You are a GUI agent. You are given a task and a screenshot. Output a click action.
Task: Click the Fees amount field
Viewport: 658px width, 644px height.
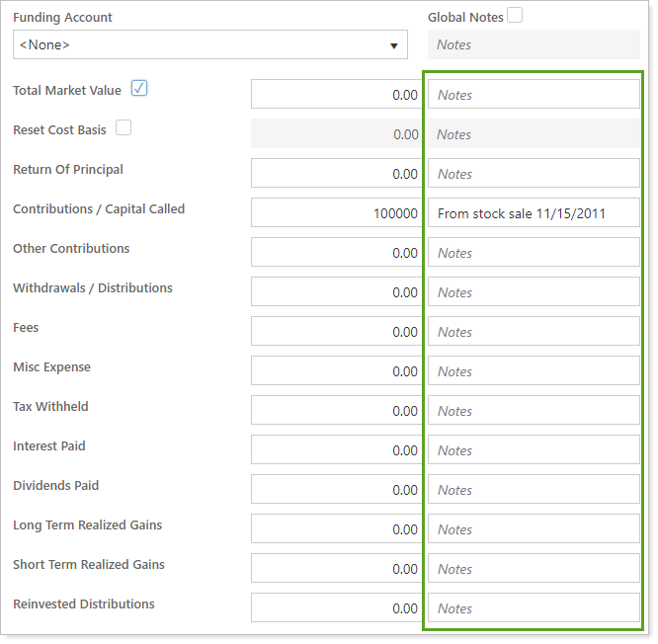[336, 332]
